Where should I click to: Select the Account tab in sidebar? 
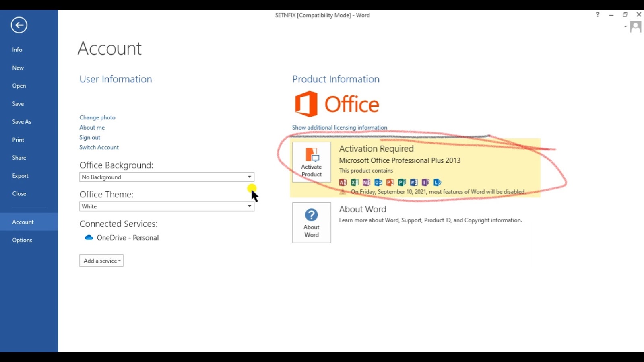[29, 222]
